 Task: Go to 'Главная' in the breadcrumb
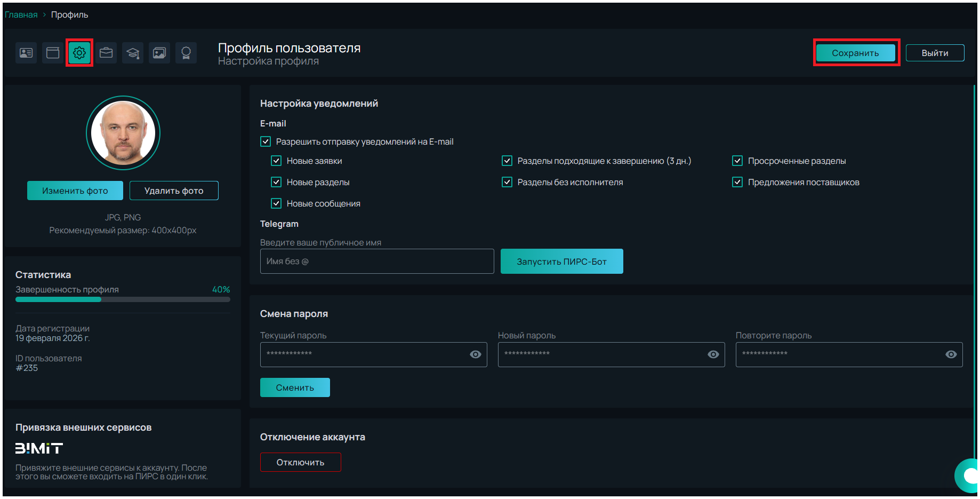[x=21, y=15]
